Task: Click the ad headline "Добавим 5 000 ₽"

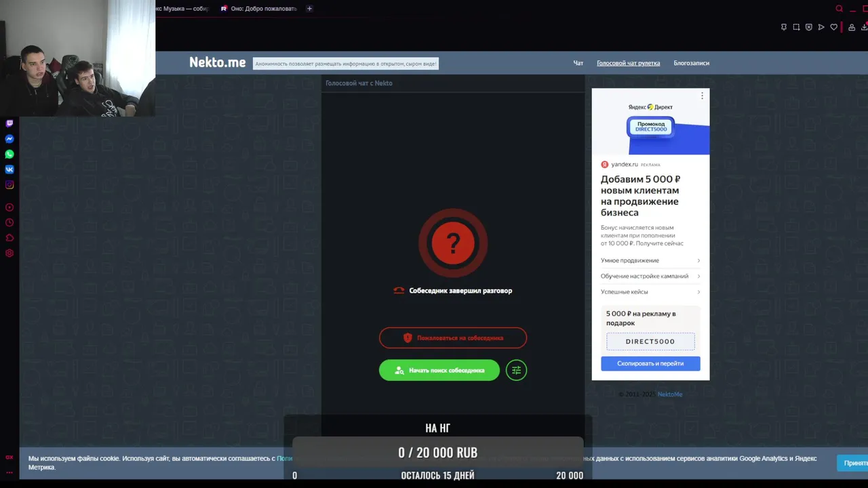Action: coord(640,196)
